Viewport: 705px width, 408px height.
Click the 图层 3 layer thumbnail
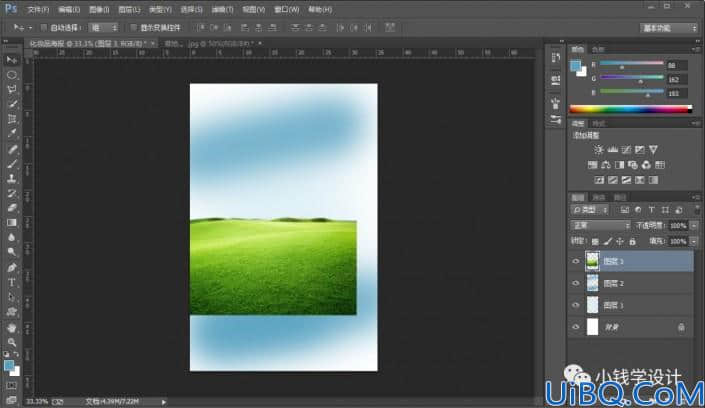593,261
